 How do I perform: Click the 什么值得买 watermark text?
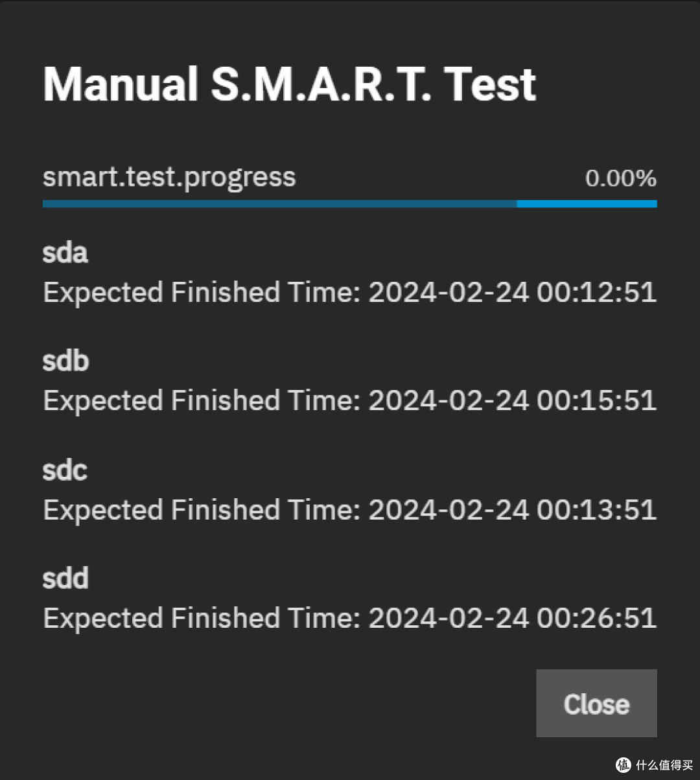[x=664, y=765]
